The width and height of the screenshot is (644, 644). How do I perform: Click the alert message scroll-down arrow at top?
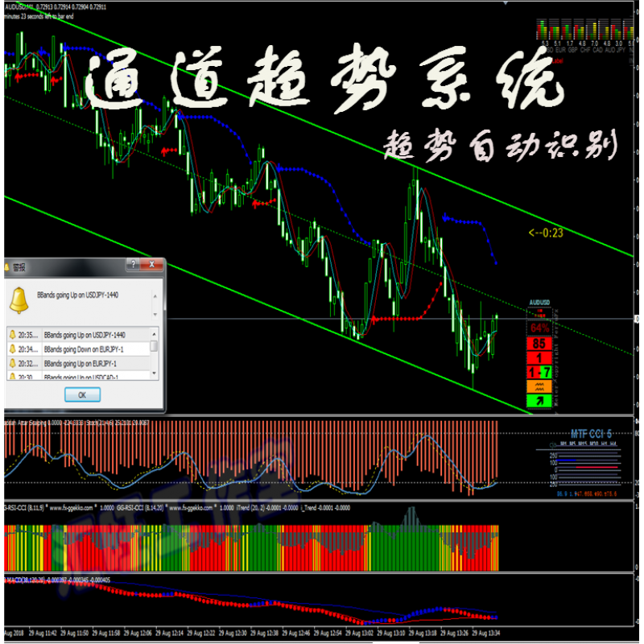pyautogui.click(x=154, y=295)
